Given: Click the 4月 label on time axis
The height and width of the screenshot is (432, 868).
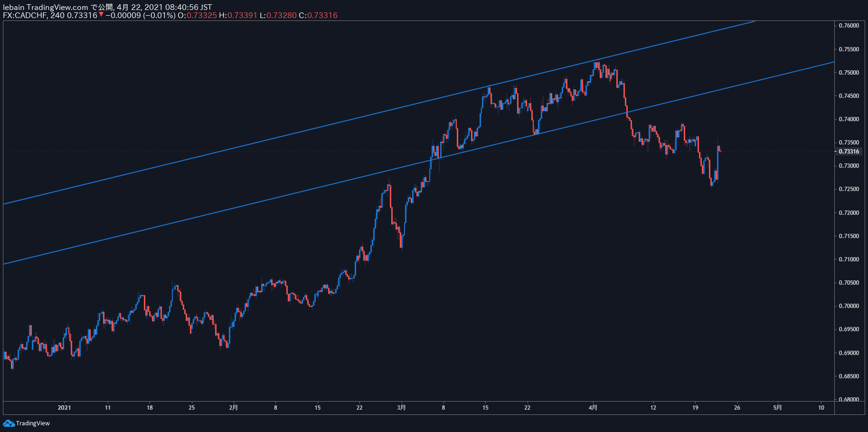Looking at the screenshot, I should click(593, 407).
